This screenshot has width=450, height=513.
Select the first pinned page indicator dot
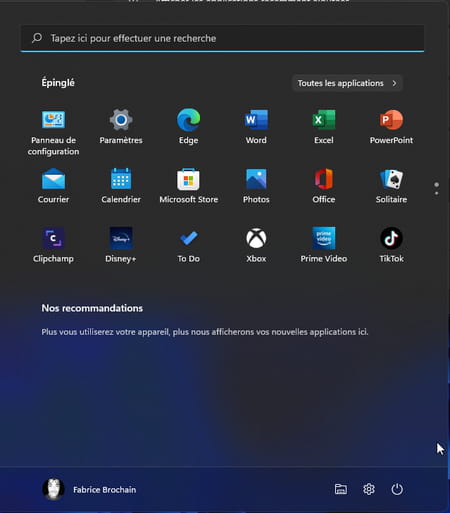[x=437, y=185]
